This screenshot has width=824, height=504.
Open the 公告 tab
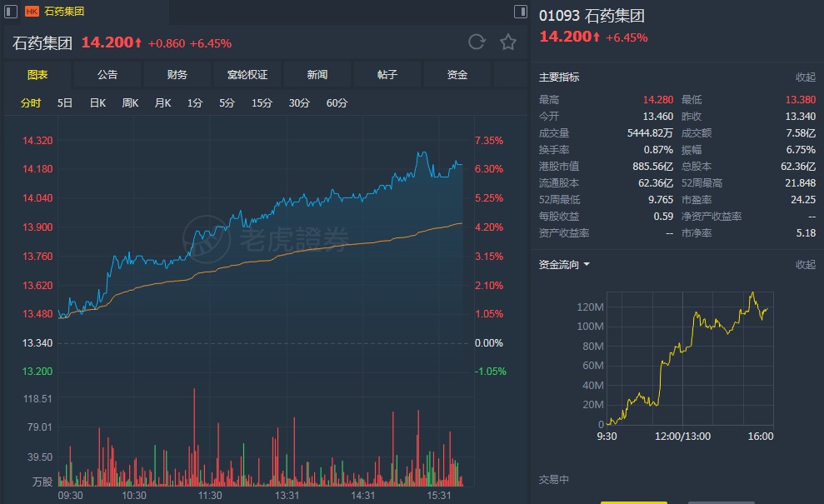pyautogui.click(x=107, y=75)
